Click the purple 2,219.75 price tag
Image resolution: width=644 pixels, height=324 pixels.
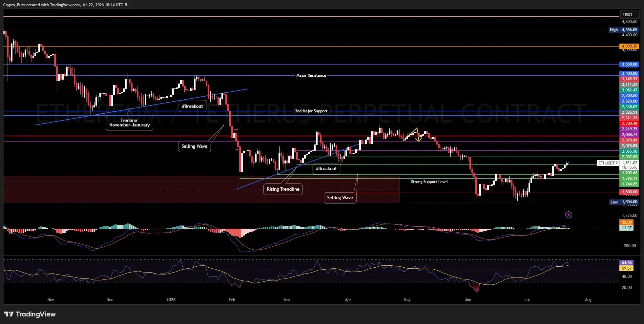629,129
